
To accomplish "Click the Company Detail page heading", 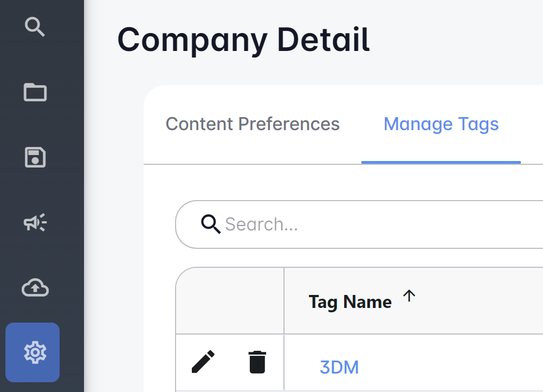I will (243, 40).
